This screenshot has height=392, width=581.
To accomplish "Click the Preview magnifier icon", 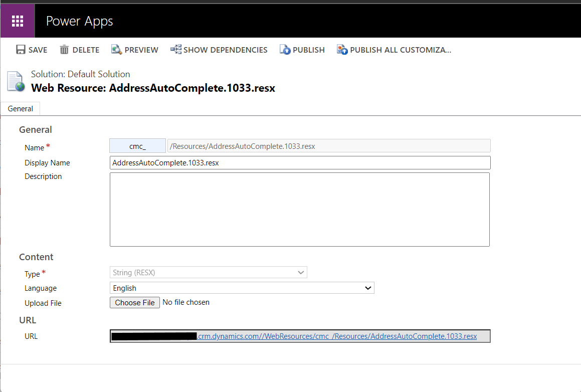I will pyautogui.click(x=116, y=50).
